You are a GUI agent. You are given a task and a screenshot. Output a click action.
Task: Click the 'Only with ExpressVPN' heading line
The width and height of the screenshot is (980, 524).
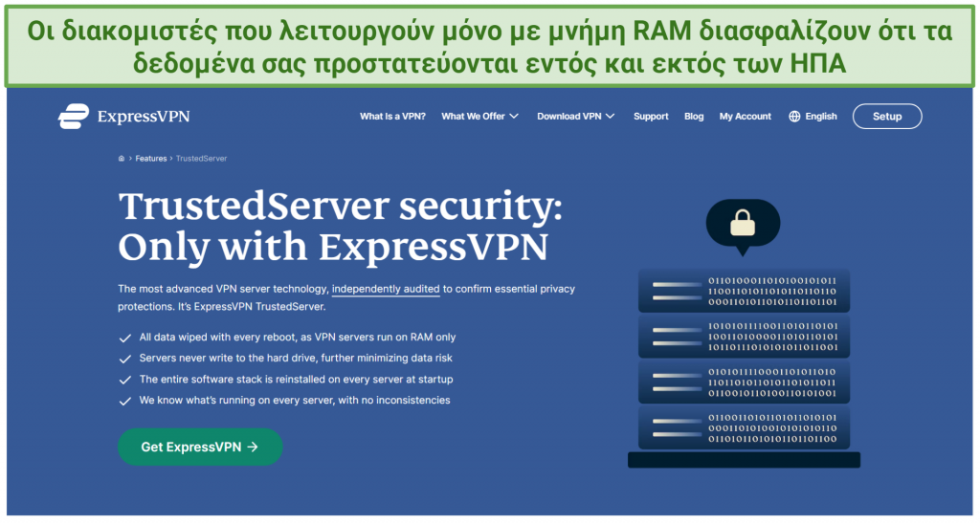[333, 248]
